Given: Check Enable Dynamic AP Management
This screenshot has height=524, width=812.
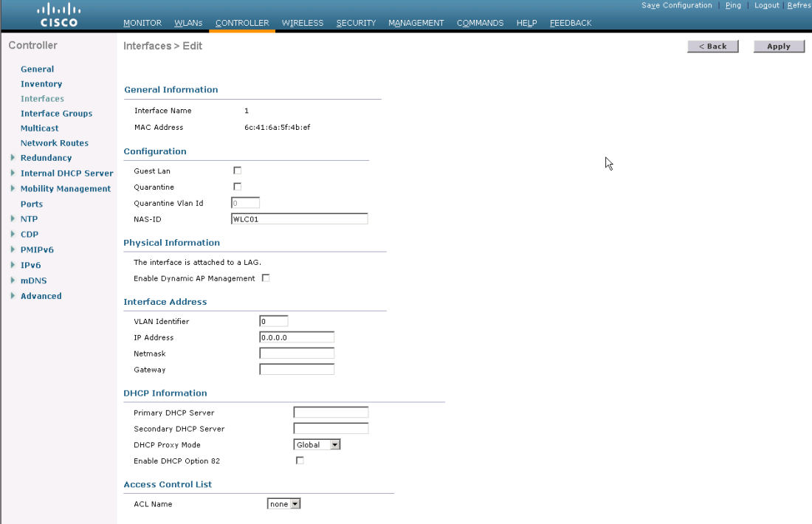Looking at the screenshot, I should (x=265, y=277).
